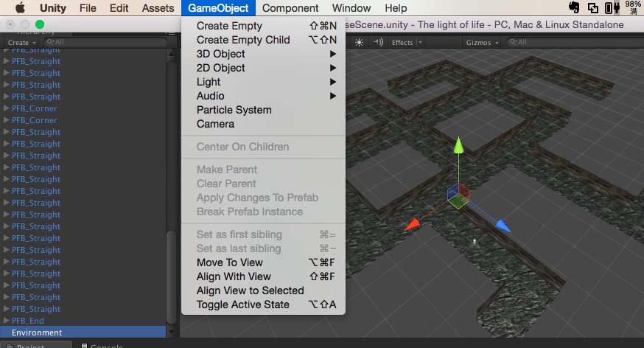Open the Apple menu
The width and height of the screenshot is (644, 348).
tap(20, 8)
